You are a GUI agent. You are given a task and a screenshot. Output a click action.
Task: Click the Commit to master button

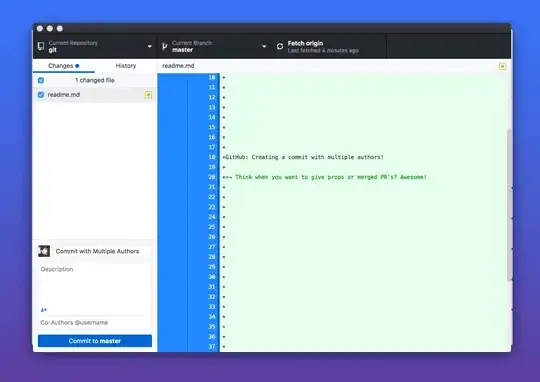coord(95,341)
